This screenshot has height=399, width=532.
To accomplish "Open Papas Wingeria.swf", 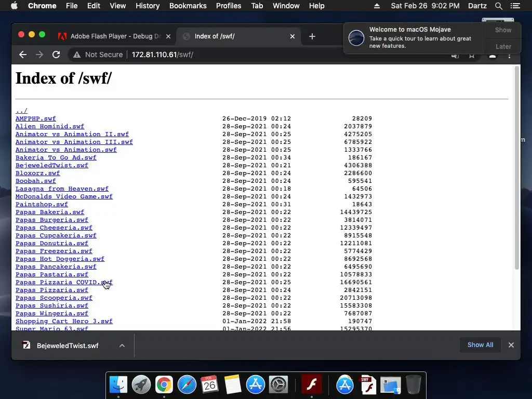I will 52,313.
